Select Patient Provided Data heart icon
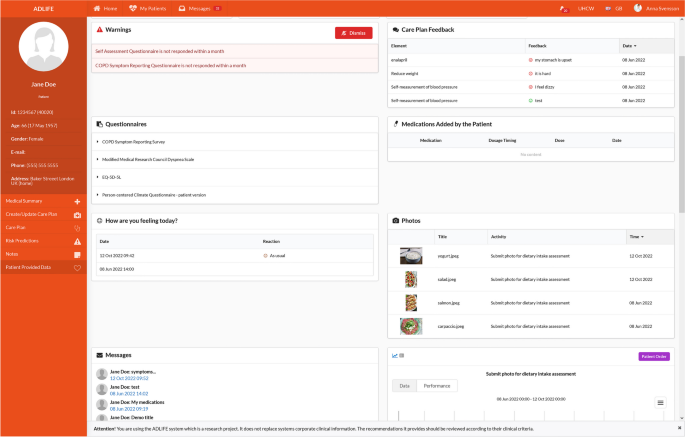 point(77,268)
